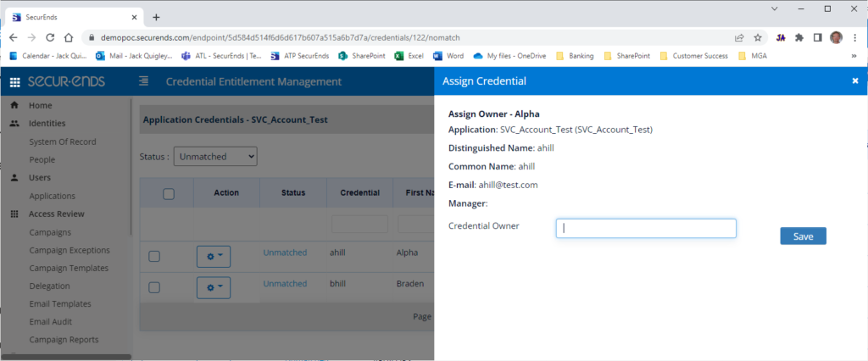
Task: Bookmark this page with star icon
Action: [758, 37]
